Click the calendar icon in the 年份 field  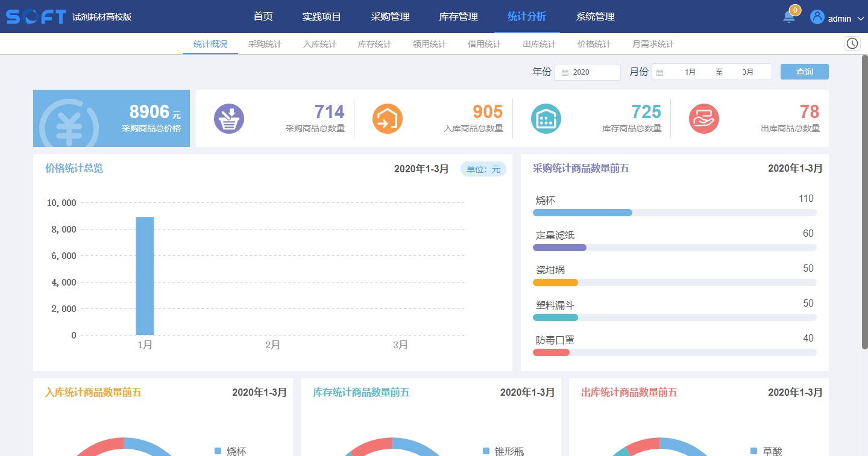(x=565, y=72)
